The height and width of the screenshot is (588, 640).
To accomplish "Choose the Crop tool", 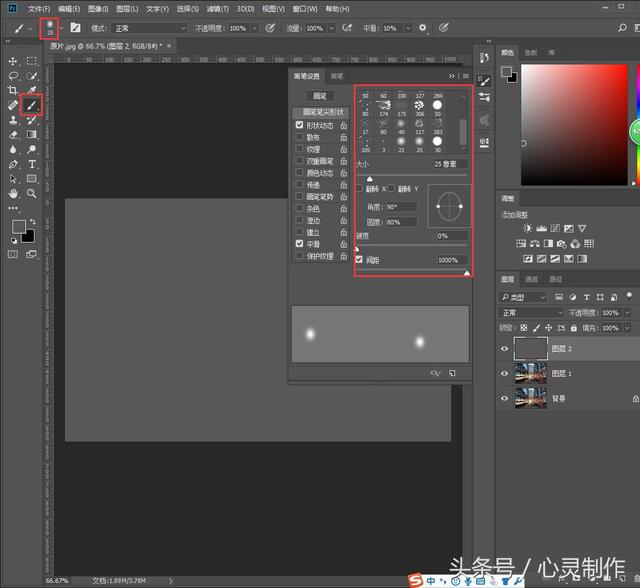I will coord(14,90).
